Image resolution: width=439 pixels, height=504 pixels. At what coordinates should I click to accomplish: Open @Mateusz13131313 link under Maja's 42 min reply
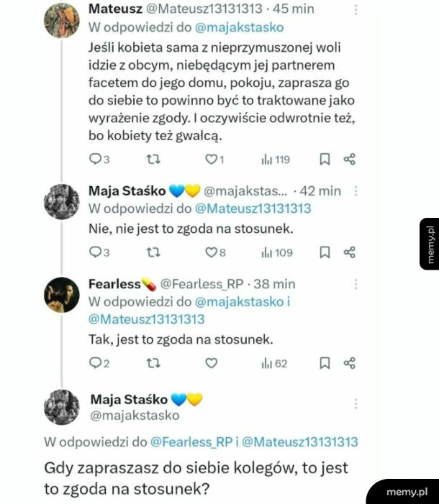(253, 209)
